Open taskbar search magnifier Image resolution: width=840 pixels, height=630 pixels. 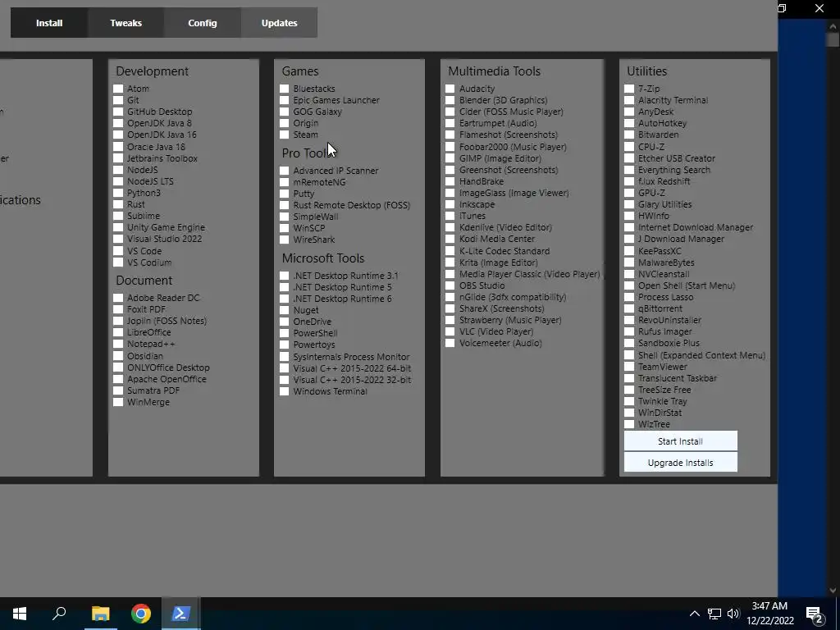tap(59, 614)
